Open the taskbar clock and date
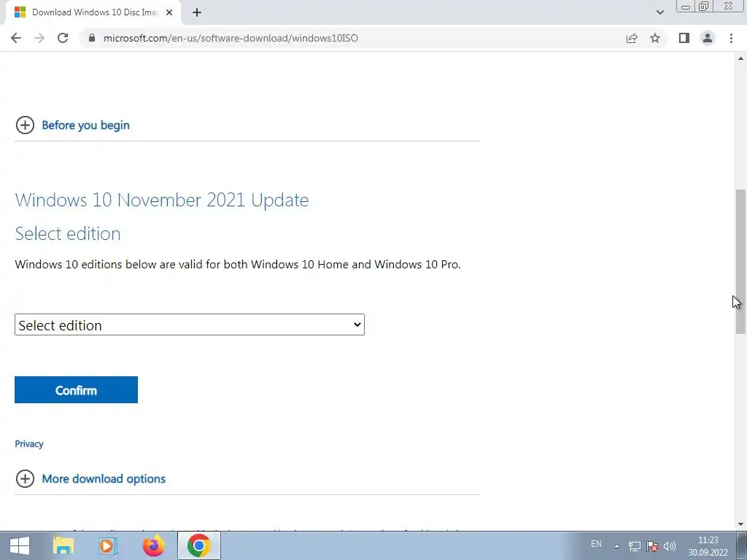 click(708, 546)
